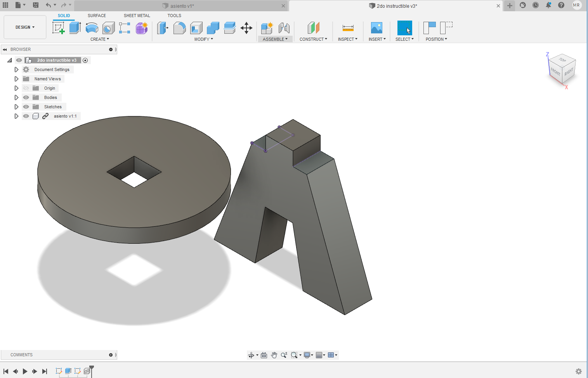Select the Rectangular Pattern tool
This screenshot has height=378, width=588.
[x=125, y=28]
